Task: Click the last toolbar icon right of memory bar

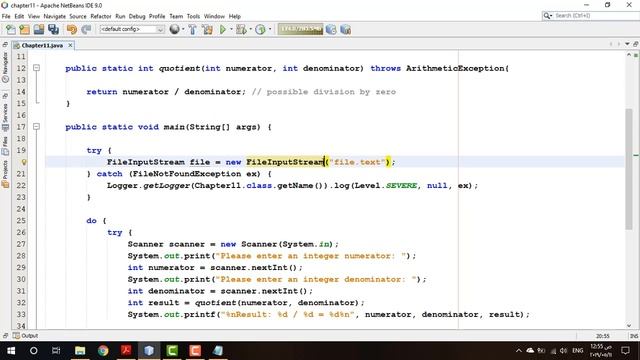Action: 345,29
